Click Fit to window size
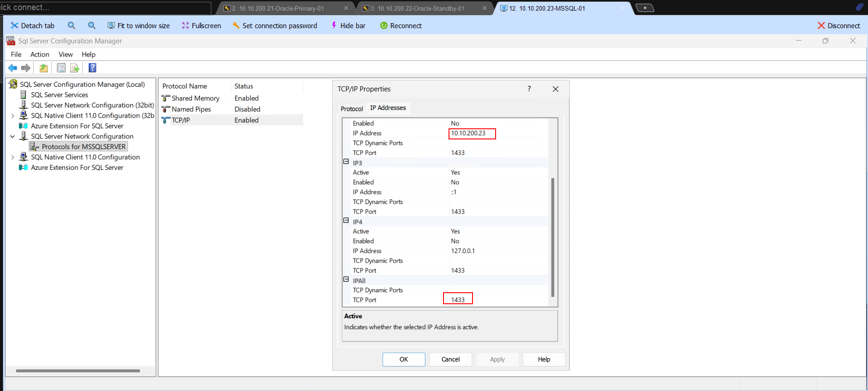 [x=138, y=26]
